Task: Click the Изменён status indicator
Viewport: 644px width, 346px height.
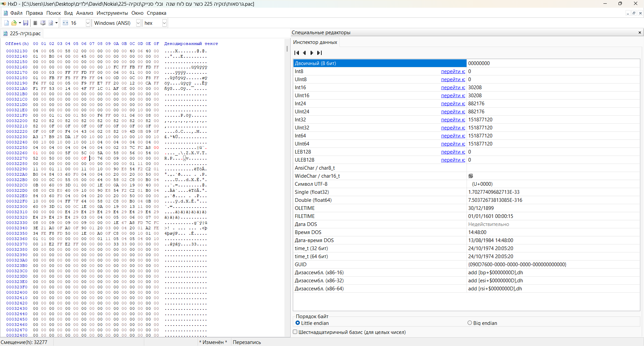Action: click(x=213, y=342)
